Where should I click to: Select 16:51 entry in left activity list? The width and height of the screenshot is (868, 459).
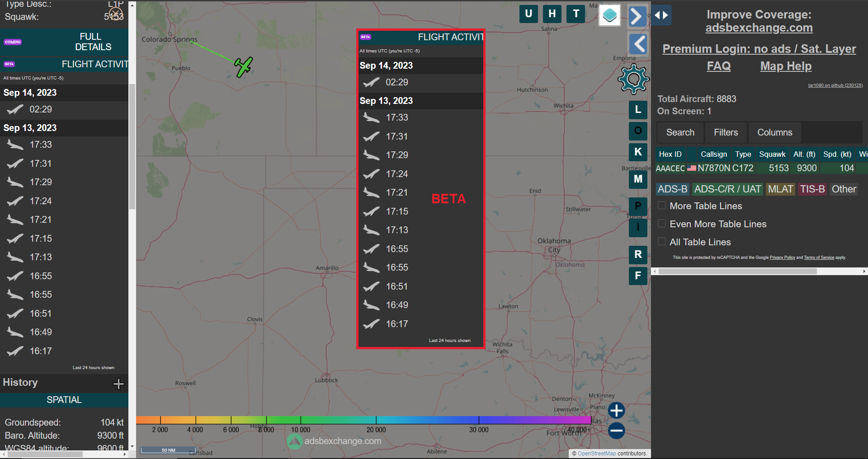[64, 314]
